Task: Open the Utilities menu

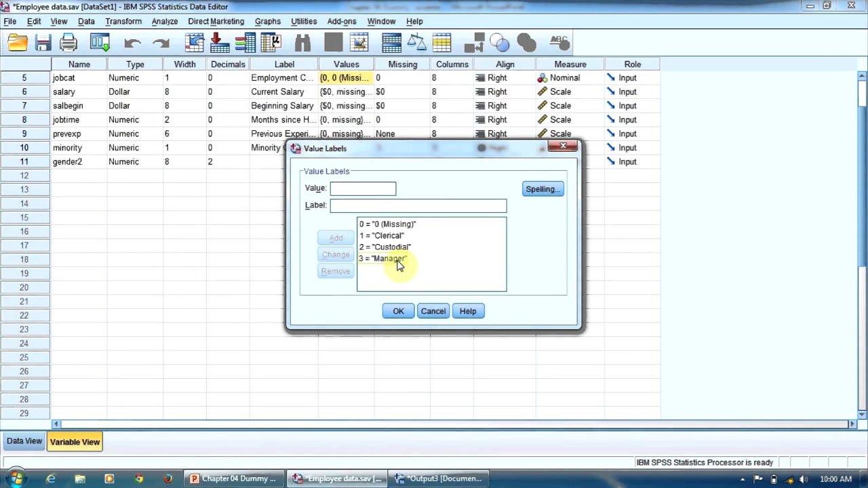Action: 304,22
